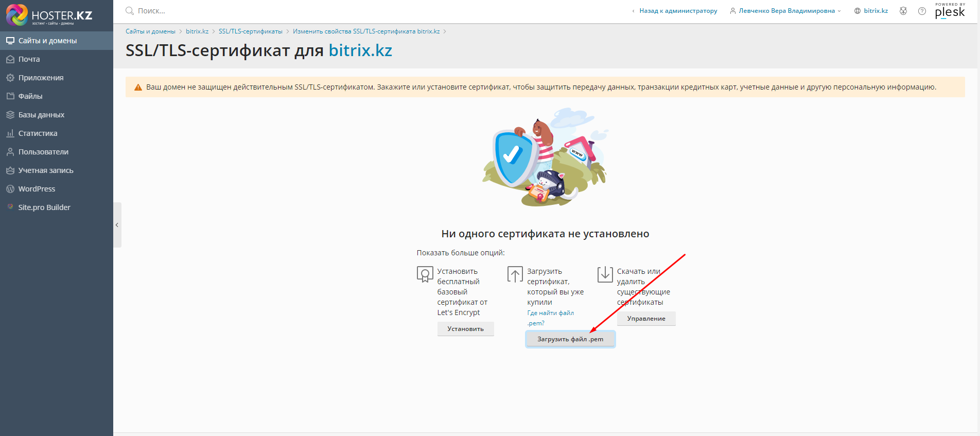Open Статистика section
Viewport: 980px width, 436px height.
tap(57, 133)
